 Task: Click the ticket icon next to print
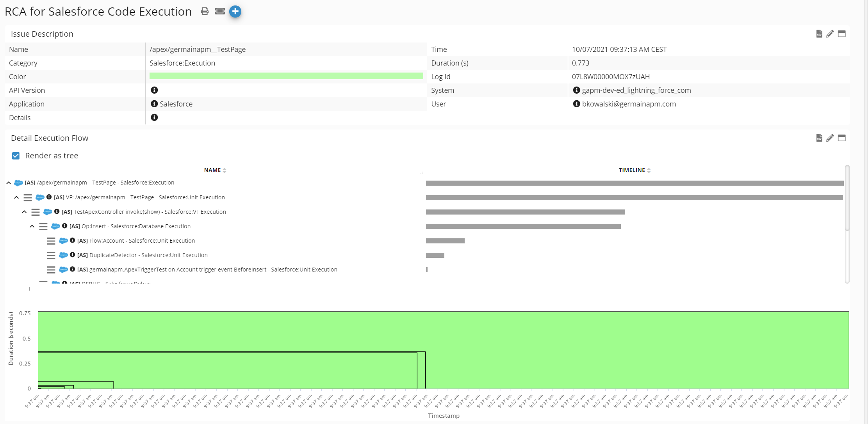pyautogui.click(x=220, y=11)
